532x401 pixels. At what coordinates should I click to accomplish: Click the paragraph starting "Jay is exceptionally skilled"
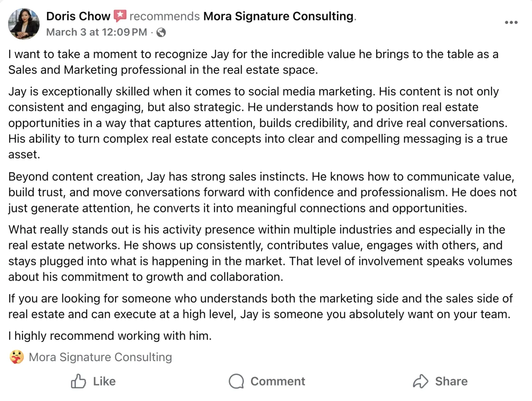click(x=257, y=123)
